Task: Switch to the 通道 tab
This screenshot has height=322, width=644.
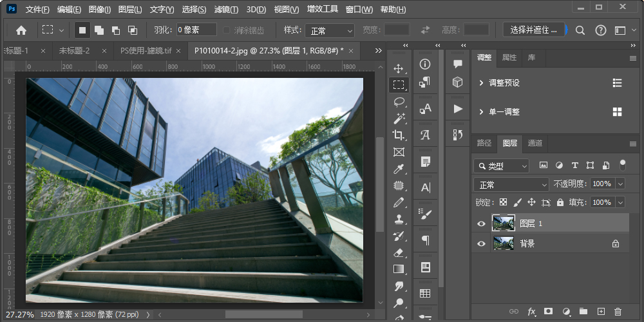Action: pyautogui.click(x=535, y=143)
